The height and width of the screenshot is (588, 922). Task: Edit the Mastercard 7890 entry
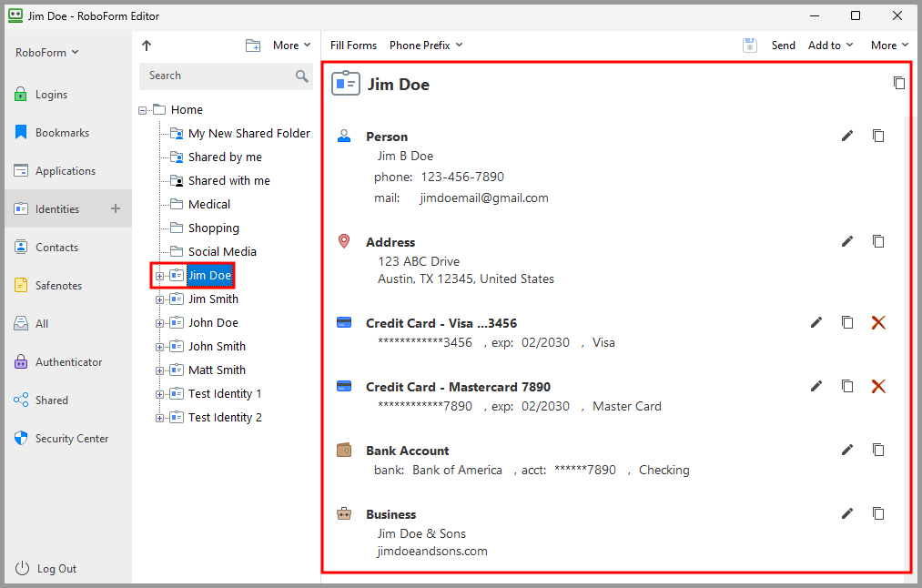(x=816, y=386)
